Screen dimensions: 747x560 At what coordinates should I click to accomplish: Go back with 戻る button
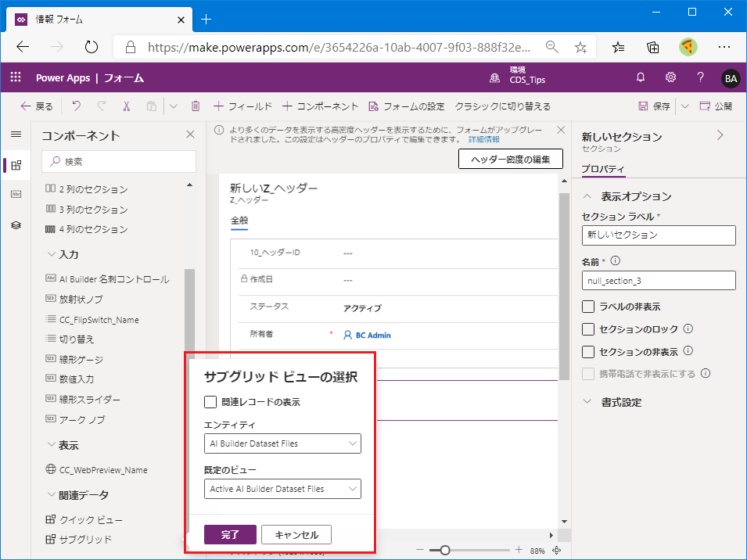point(37,106)
